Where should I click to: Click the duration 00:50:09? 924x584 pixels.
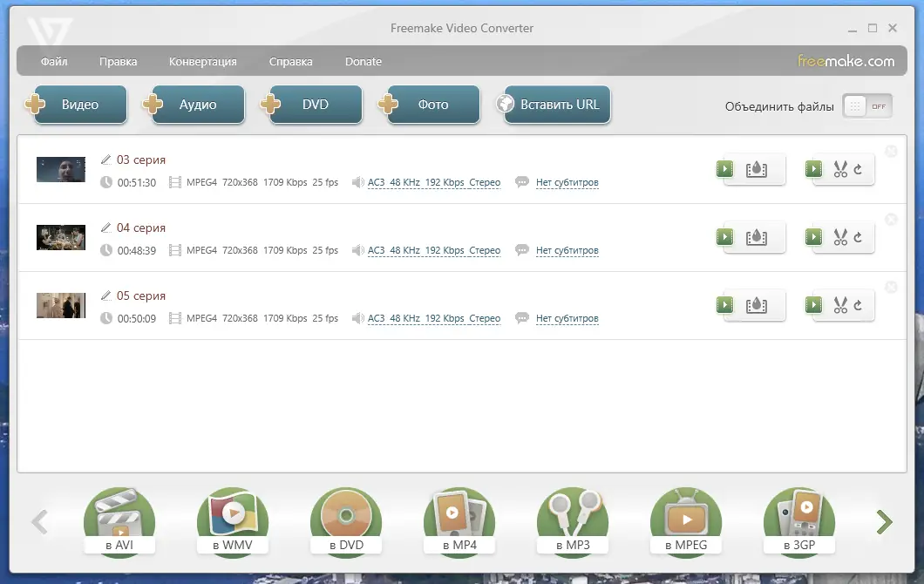pos(137,318)
